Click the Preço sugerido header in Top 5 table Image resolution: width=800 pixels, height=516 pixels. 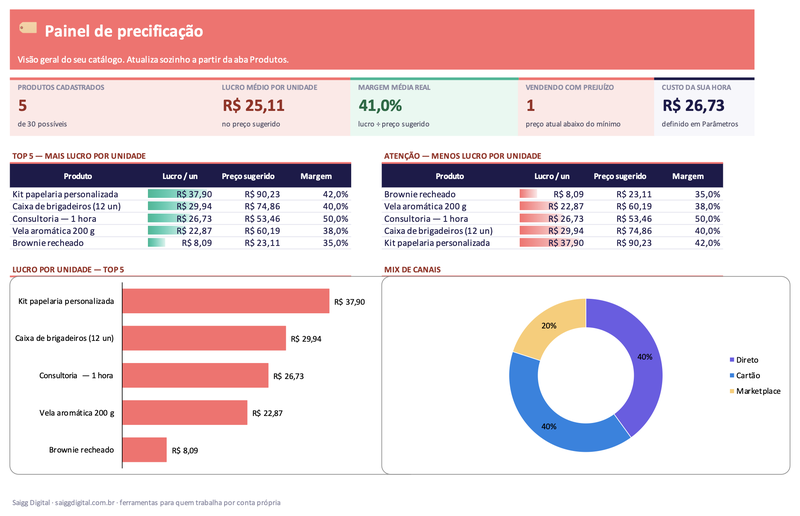(248, 176)
